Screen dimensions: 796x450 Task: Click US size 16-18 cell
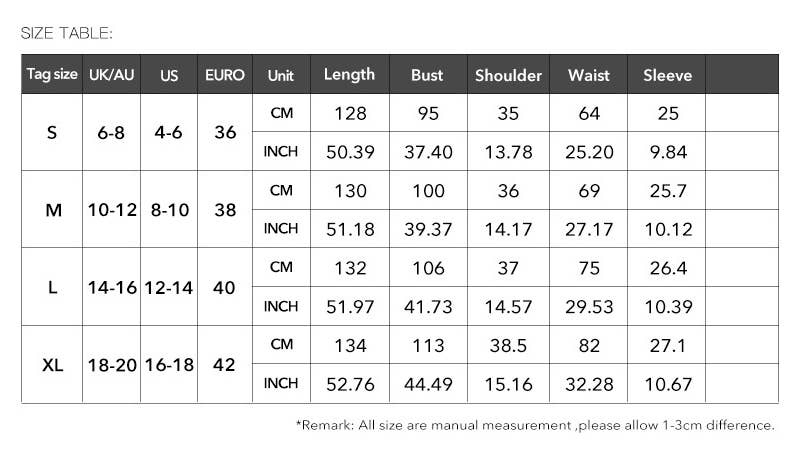[x=168, y=365]
